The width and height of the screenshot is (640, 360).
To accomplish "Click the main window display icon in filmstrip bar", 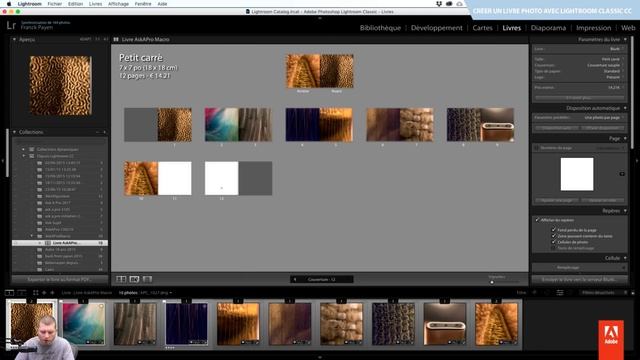I will pyautogui.click(x=9, y=293).
